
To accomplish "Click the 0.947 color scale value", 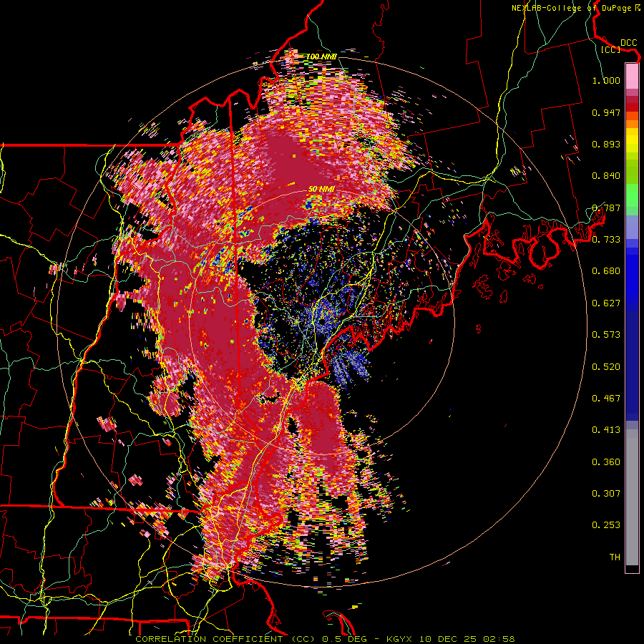I will [x=606, y=112].
